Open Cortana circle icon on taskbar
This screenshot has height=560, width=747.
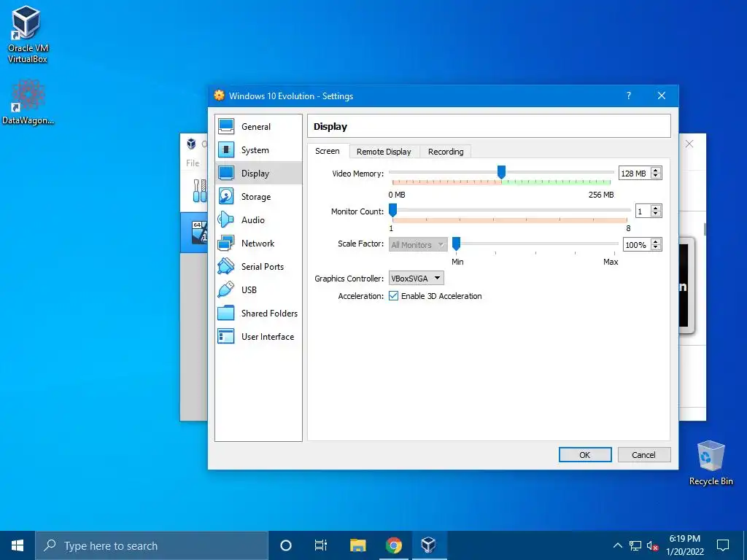(x=285, y=545)
